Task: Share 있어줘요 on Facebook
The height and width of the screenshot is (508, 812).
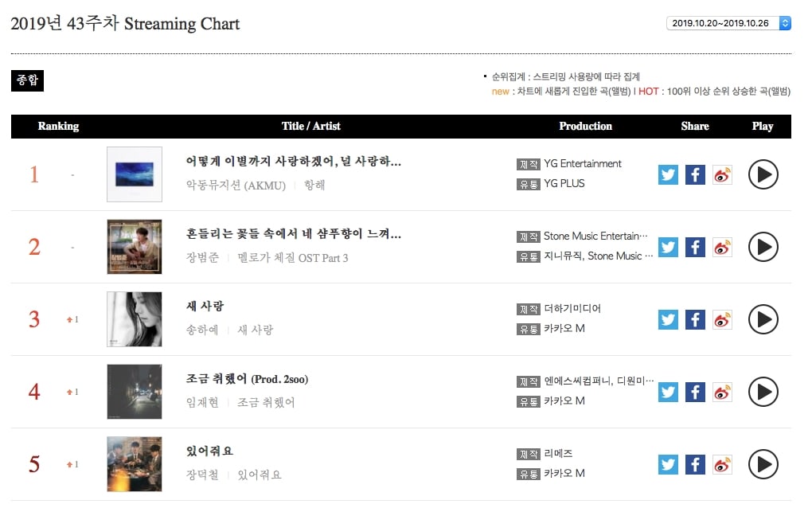Action: (695, 464)
